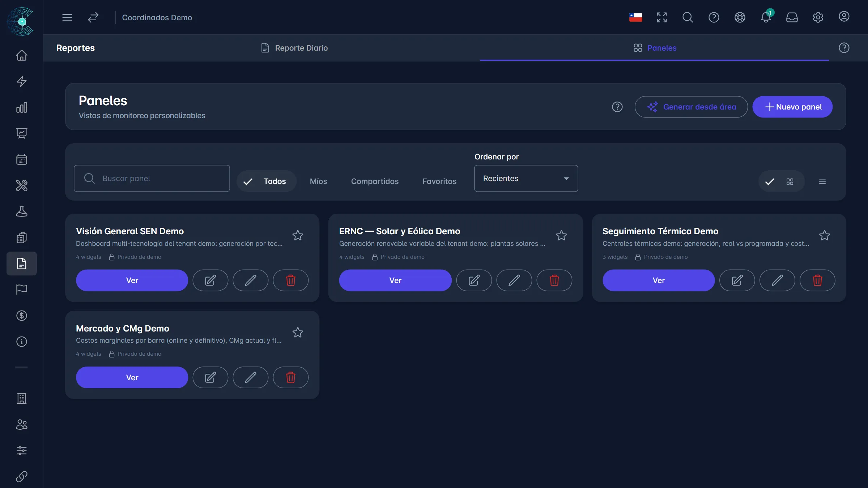Click the Chile flag language icon
The width and height of the screenshot is (868, 488).
pyautogui.click(x=636, y=17)
